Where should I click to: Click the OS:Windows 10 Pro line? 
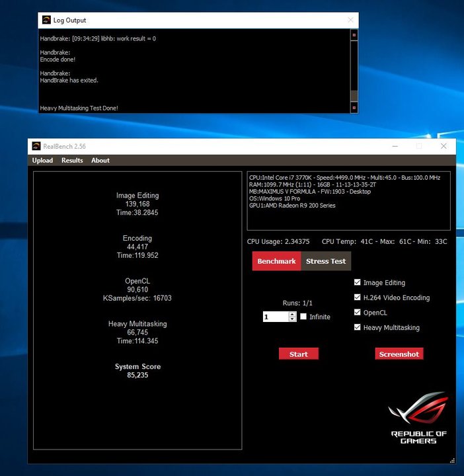coord(274,198)
